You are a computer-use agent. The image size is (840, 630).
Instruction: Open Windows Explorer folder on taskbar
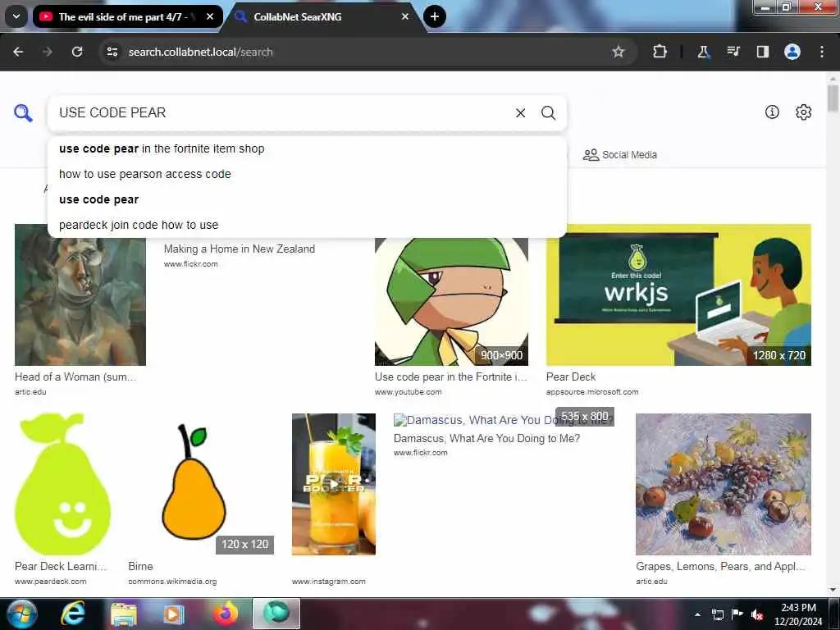(x=124, y=614)
